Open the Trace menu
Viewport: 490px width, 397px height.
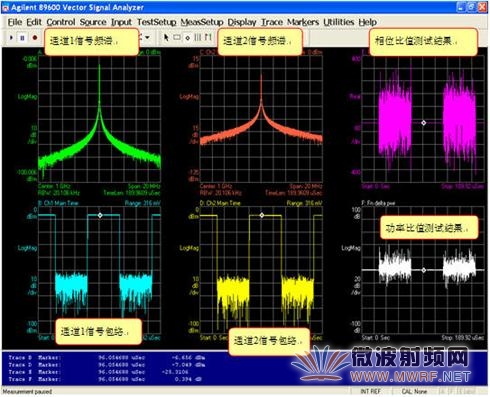click(x=272, y=22)
